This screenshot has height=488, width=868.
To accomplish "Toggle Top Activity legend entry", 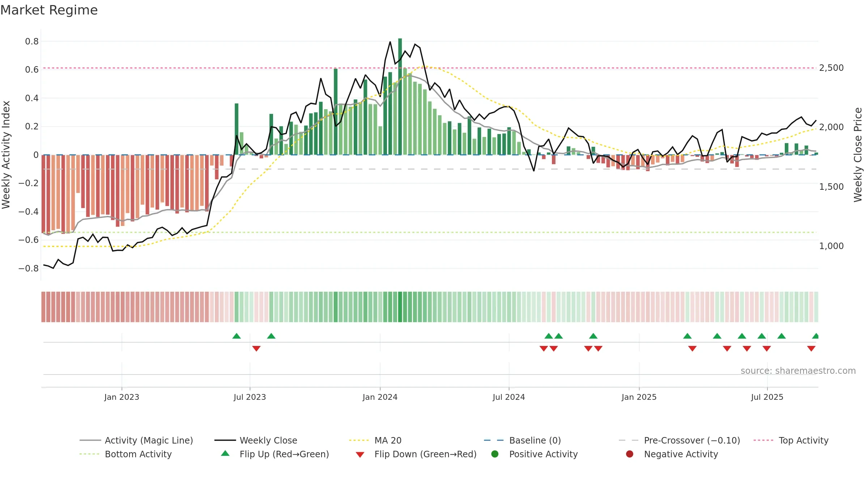I will pyautogui.click(x=791, y=440).
